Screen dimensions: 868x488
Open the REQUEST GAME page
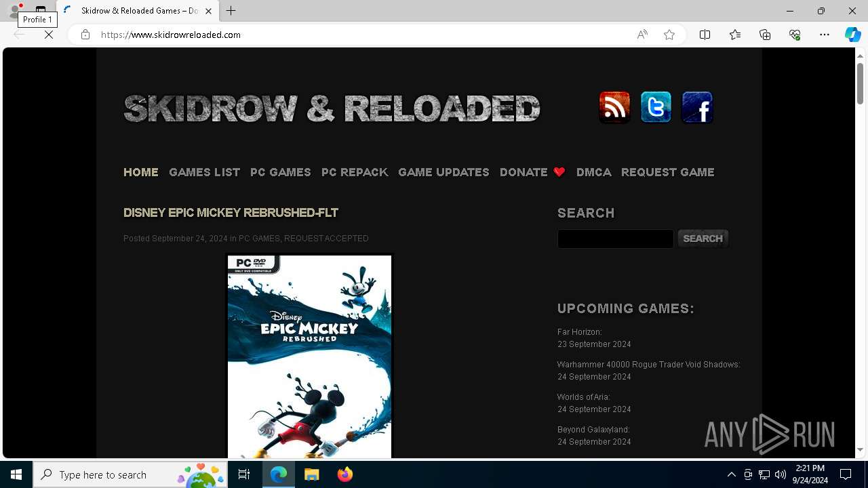click(x=668, y=172)
